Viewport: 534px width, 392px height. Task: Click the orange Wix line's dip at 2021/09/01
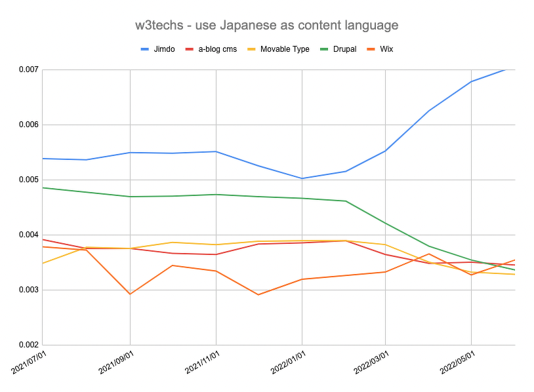coord(130,294)
